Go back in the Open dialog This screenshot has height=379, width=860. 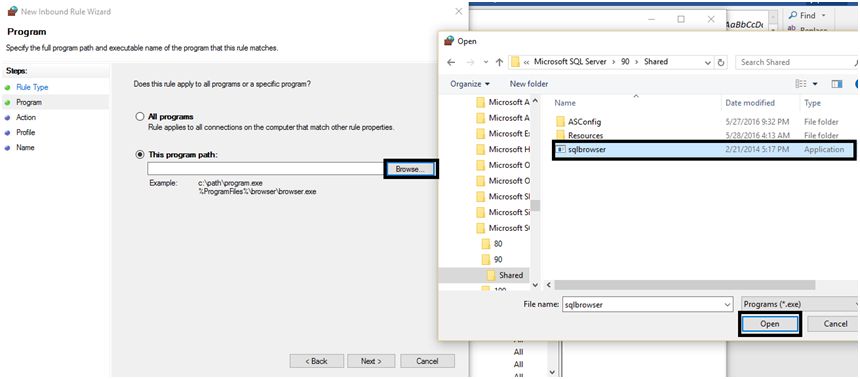pyautogui.click(x=451, y=63)
